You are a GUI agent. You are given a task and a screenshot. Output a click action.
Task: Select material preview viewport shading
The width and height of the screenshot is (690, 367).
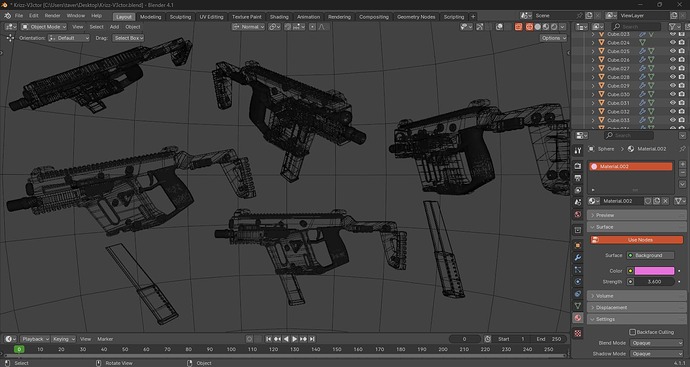click(546, 27)
